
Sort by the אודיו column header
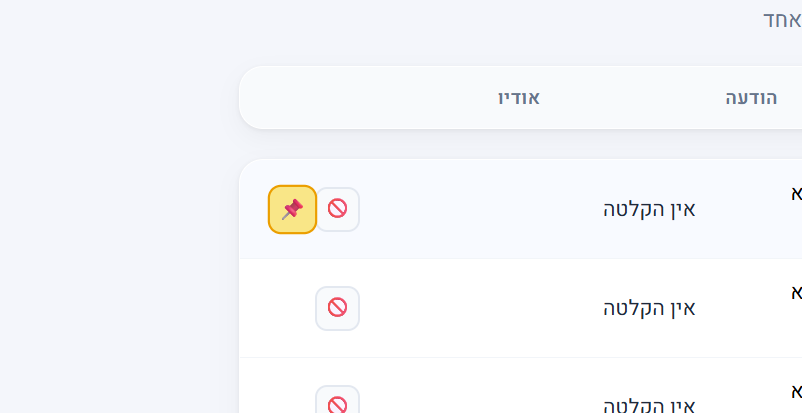click(x=519, y=98)
